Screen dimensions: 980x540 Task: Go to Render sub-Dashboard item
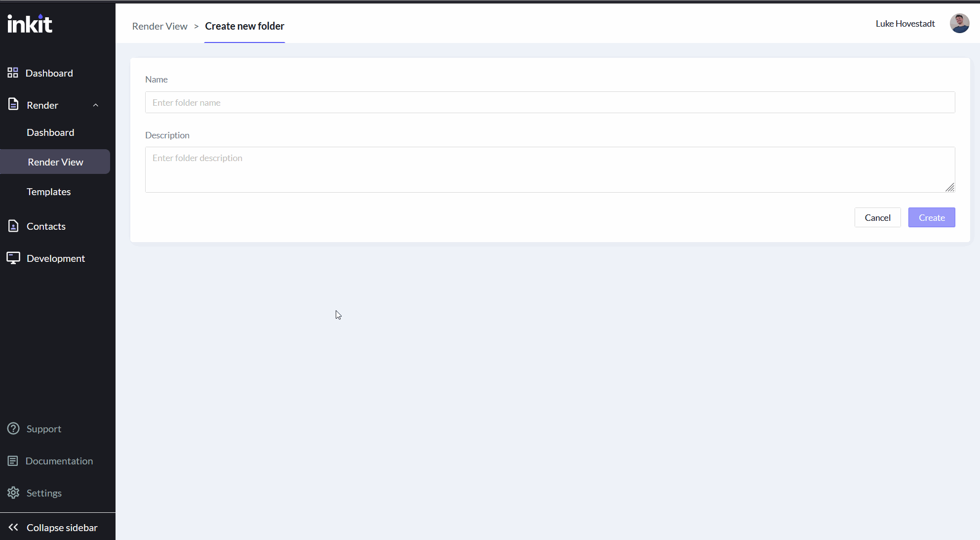[50, 132]
